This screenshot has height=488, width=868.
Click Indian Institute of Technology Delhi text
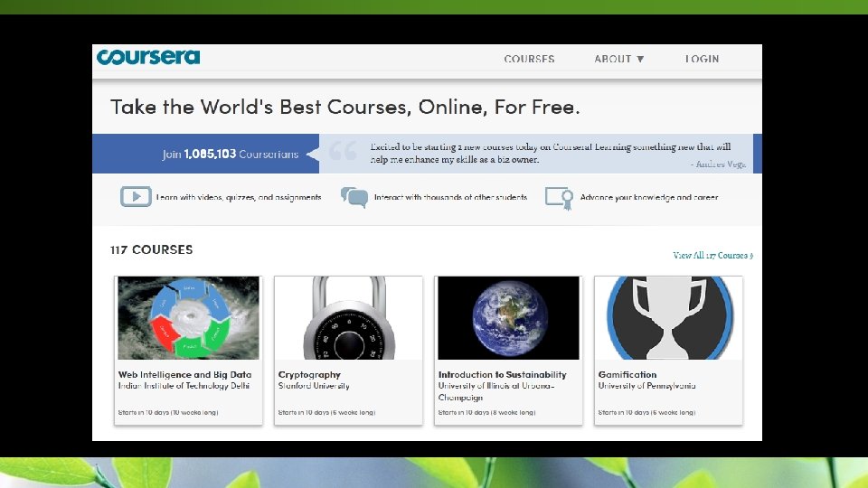point(184,386)
